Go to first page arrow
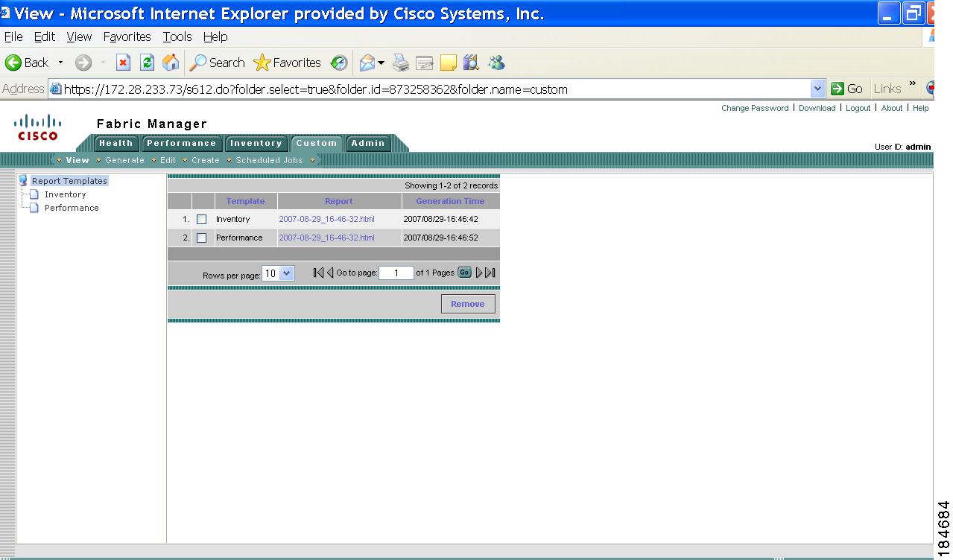The height and width of the screenshot is (560, 953). point(318,273)
